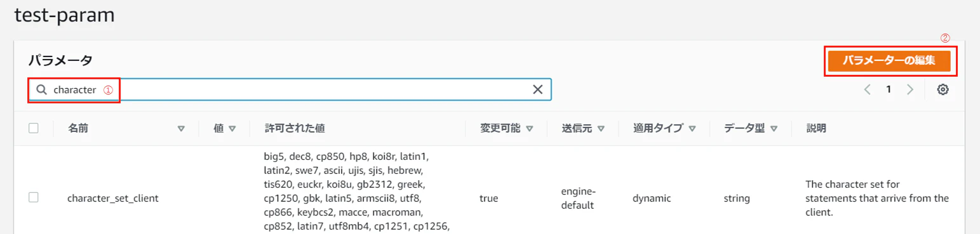Sort by 適用タイプ column arrow
The height and width of the screenshot is (234, 980).
(x=692, y=128)
